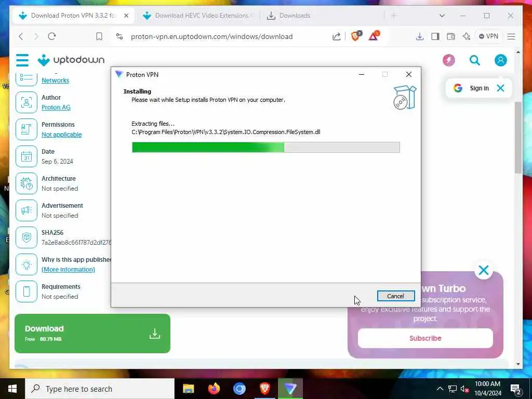Open Leo AI assistant icon
The image size is (532, 399).
[x=467, y=36]
